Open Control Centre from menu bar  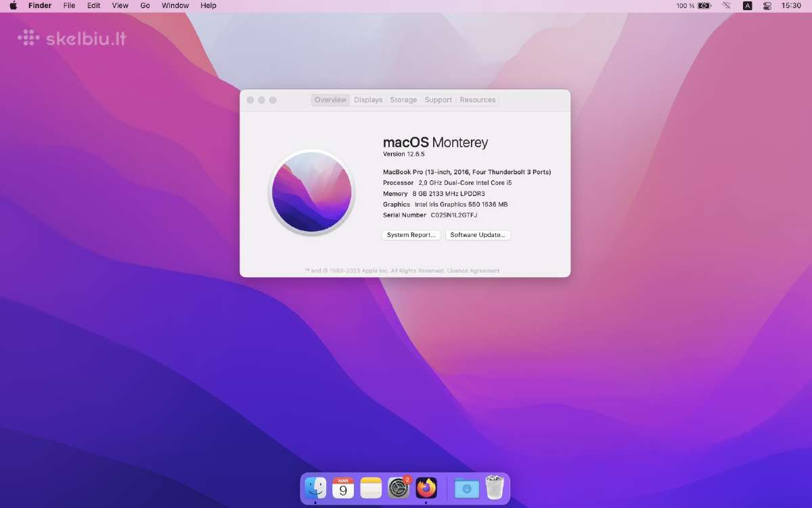[767, 5]
